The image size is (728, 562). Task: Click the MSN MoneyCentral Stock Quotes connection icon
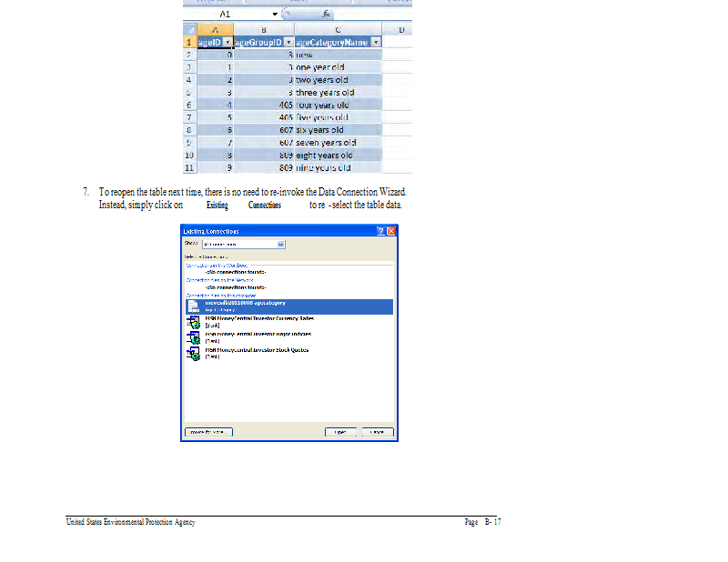(192, 354)
